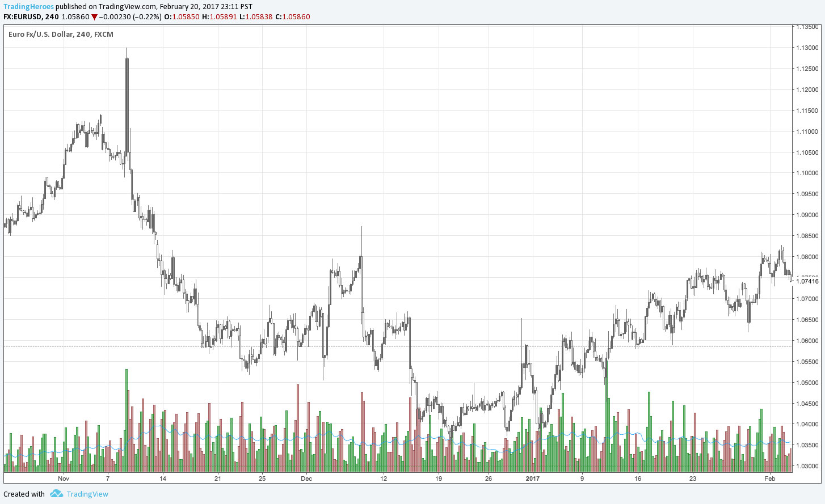Open the TradingHeroes author link
Image resolution: width=825 pixels, height=504 pixels.
[x=28, y=7]
